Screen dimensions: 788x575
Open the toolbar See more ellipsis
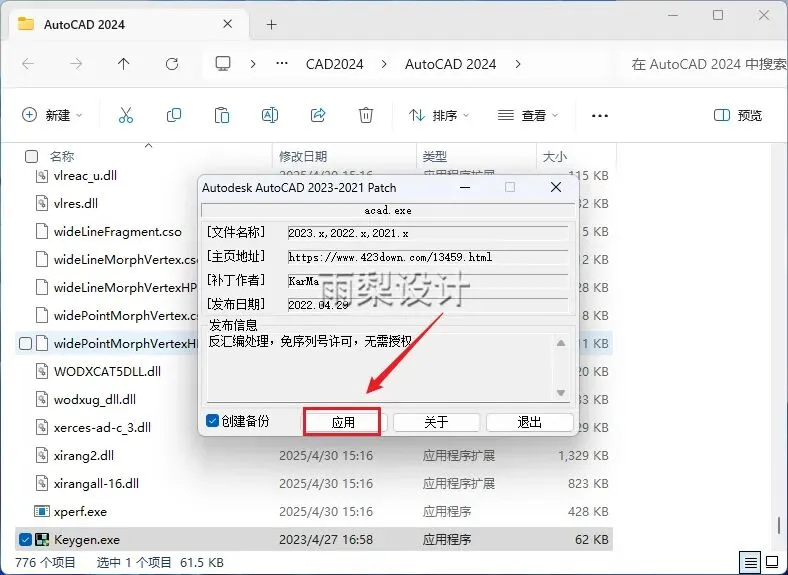600,116
